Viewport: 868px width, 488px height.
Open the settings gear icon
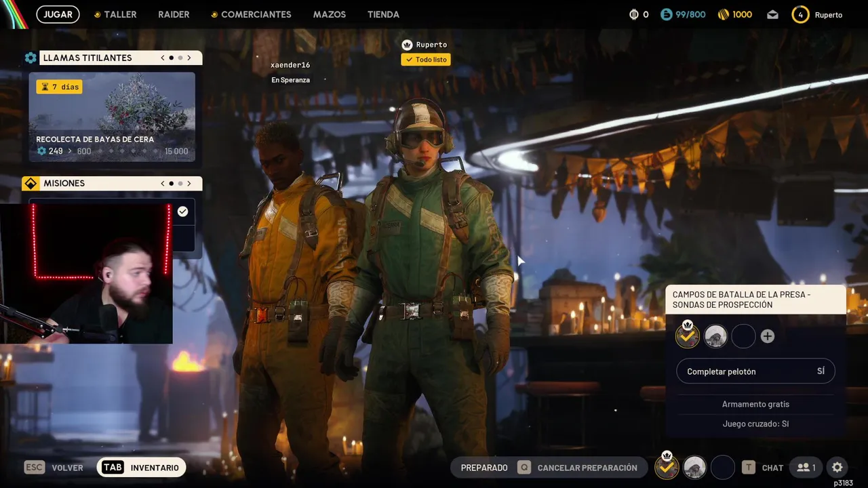pos(837,468)
